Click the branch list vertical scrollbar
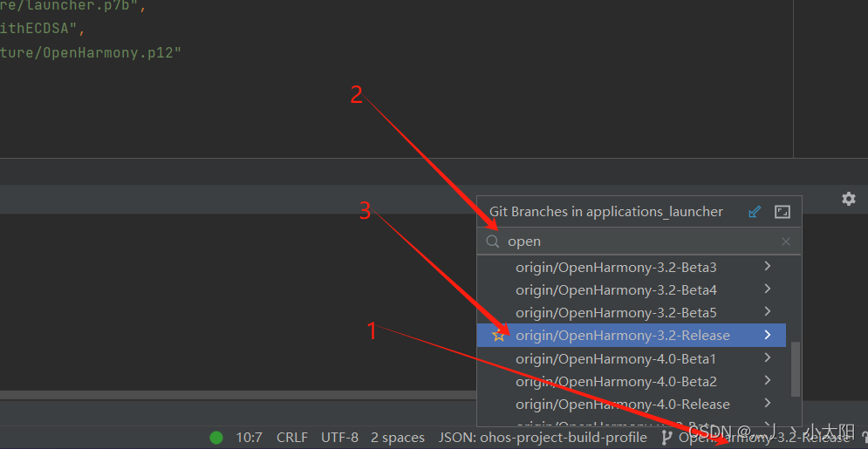Screen dimensions: 868x449 pos(796,369)
